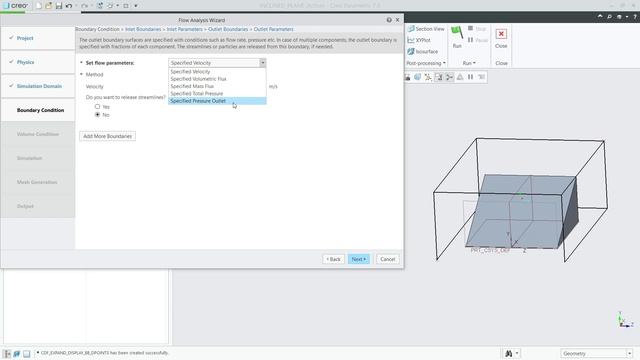
Task: Click the Creo help question mark at top right
Action: 635,16
